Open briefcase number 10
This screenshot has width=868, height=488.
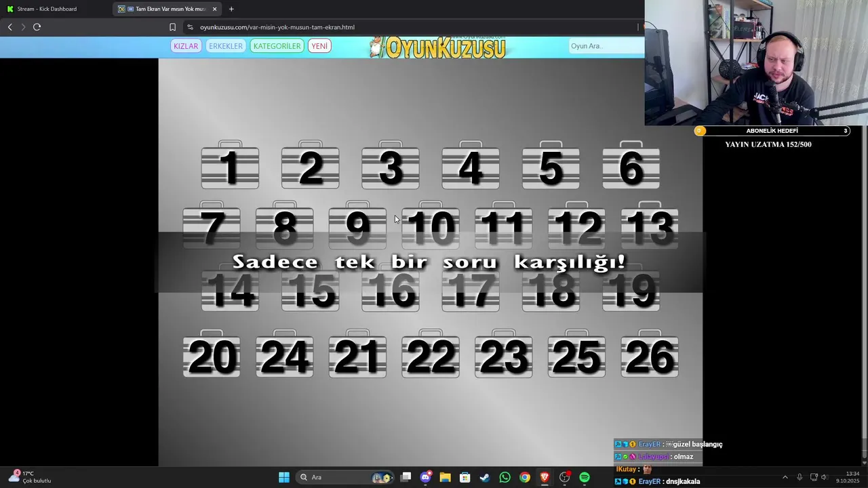coord(431,225)
